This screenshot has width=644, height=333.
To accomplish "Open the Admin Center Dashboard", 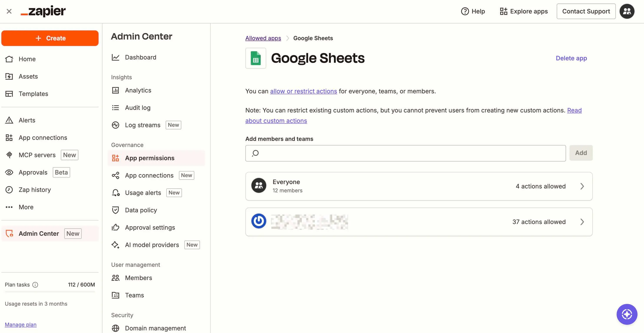I will click(156, 58).
